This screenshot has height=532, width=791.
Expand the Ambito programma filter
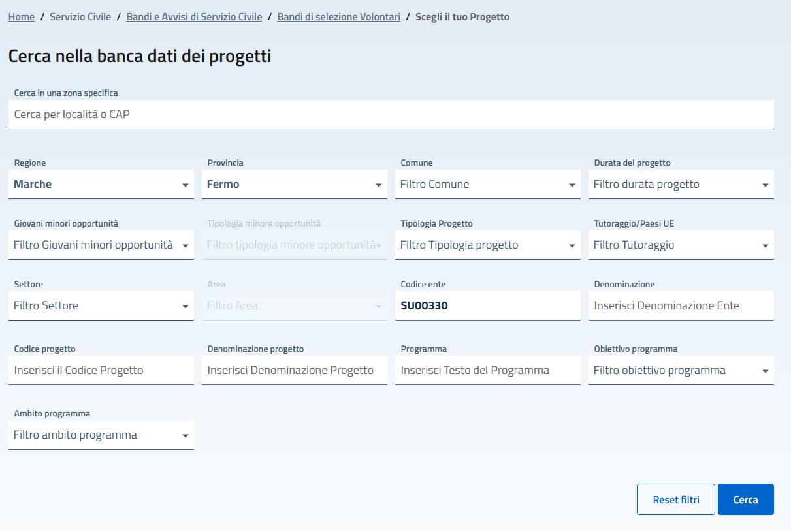click(101, 435)
